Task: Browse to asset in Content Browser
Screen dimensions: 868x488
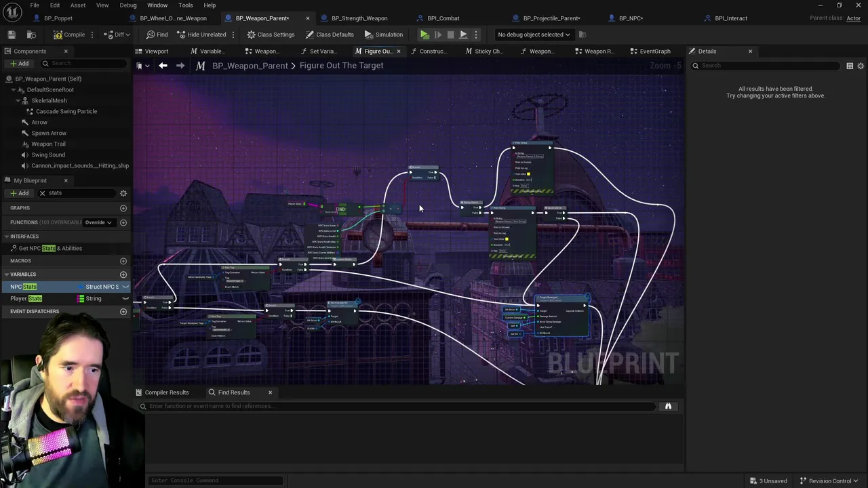Action: (x=31, y=35)
